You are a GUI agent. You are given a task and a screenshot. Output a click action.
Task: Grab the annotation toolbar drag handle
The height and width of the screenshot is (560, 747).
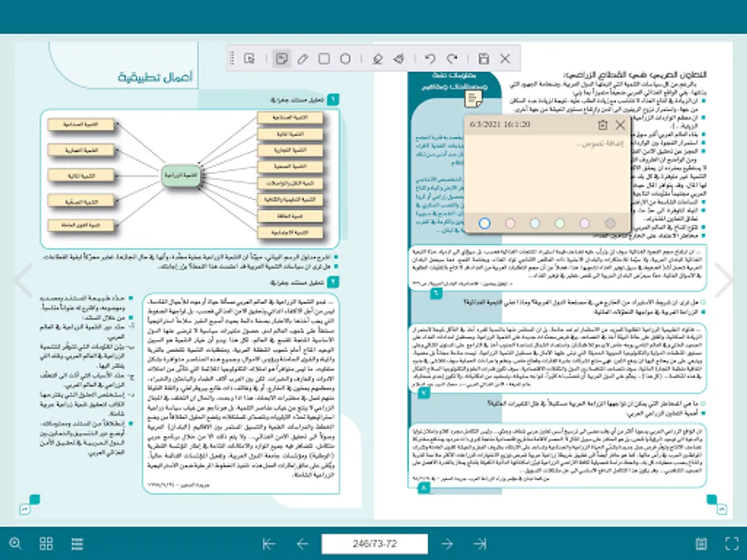point(232,59)
